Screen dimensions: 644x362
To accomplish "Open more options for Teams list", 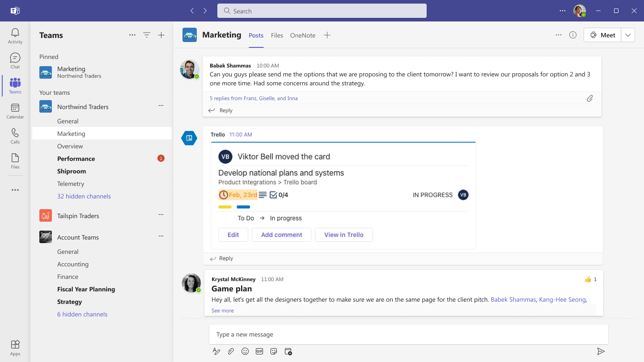I will (132, 35).
